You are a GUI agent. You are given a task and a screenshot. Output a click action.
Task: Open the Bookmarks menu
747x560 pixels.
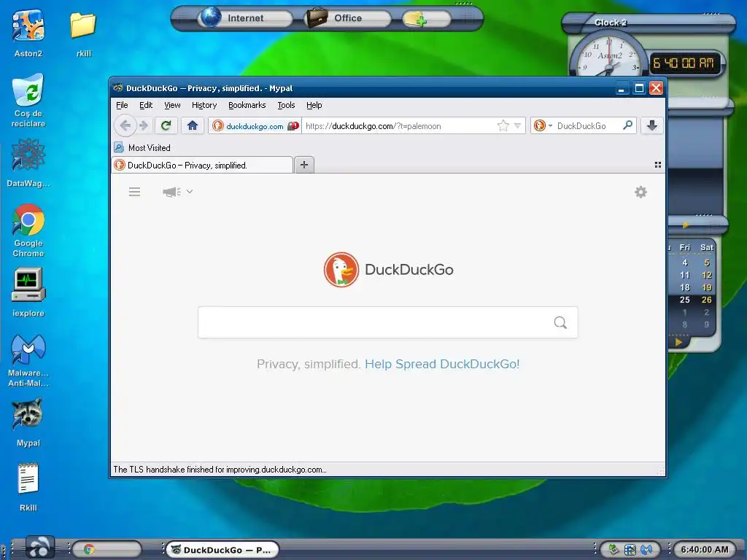(247, 105)
